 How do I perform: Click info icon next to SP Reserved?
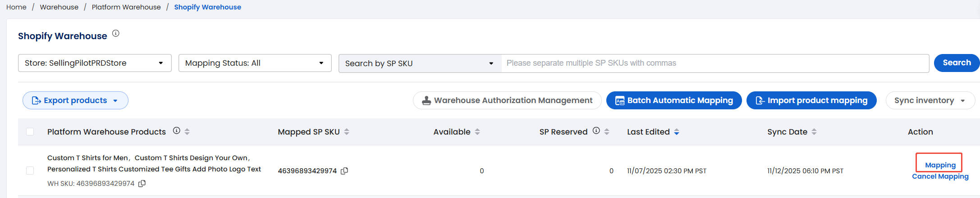pos(596,131)
